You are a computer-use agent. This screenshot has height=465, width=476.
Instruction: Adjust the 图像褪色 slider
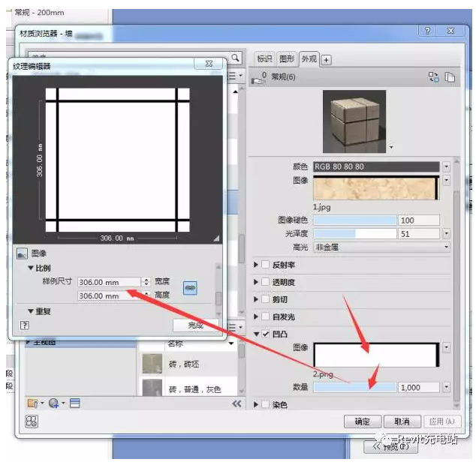coord(355,220)
